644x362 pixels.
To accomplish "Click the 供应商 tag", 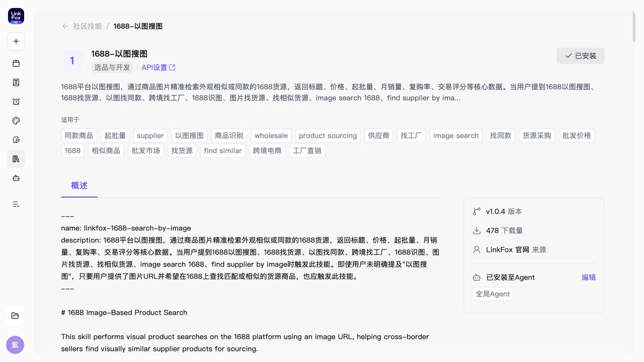I will pos(379,136).
